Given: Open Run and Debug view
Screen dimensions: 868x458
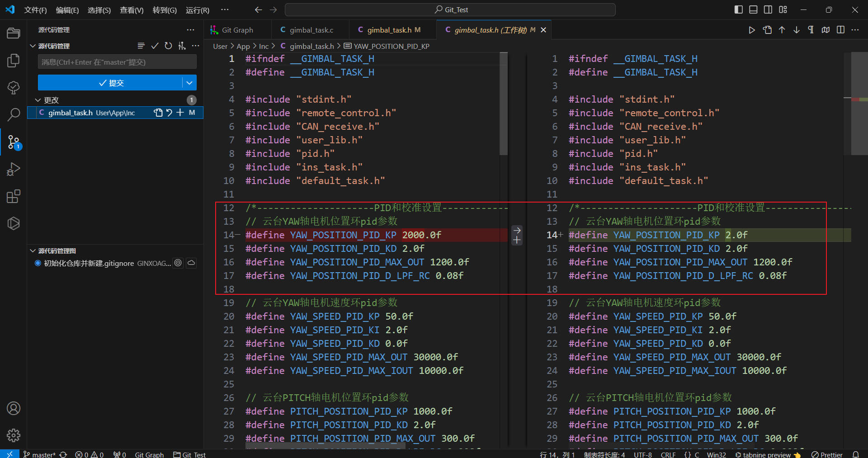Looking at the screenshot, I should [x=14, y=169].
